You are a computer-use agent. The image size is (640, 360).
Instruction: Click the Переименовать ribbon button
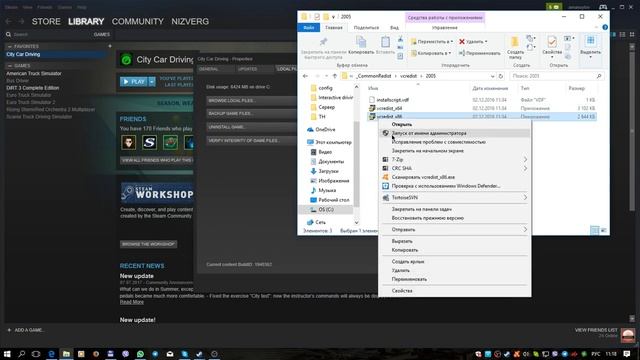tap(479, 53)
